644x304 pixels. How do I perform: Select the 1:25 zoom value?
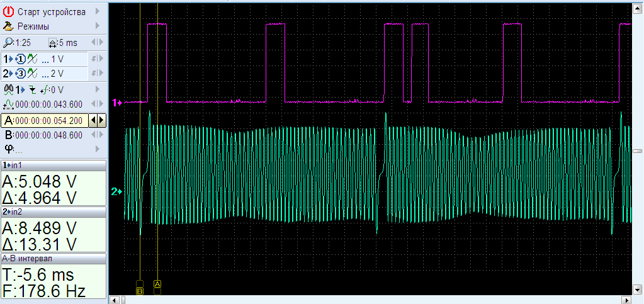click(23, 43)
